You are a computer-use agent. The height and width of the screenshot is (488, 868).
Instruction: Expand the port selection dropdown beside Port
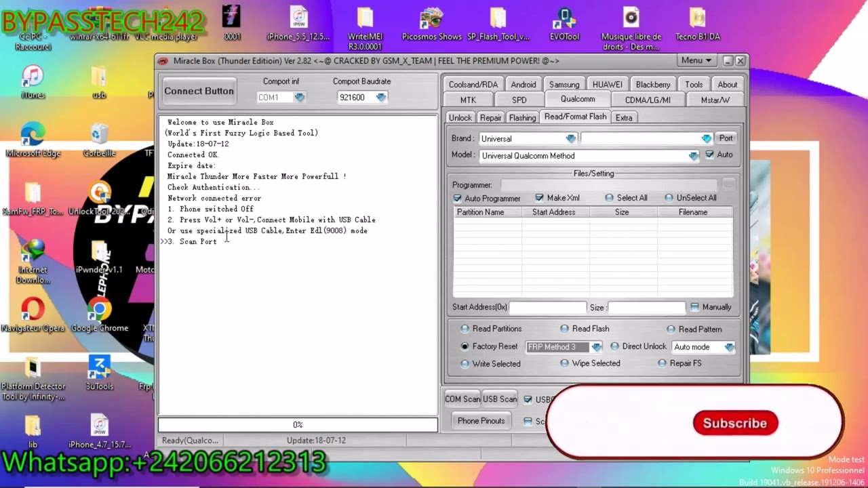(x=706, y=138)
